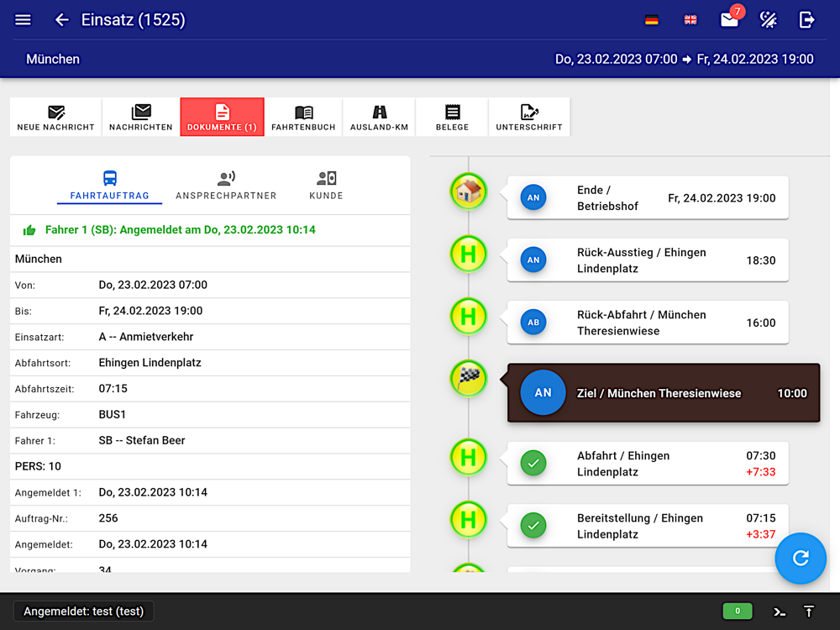Click AN badge on Ende / Betriebshof card

pyautogui.click(x=533, y=197)
